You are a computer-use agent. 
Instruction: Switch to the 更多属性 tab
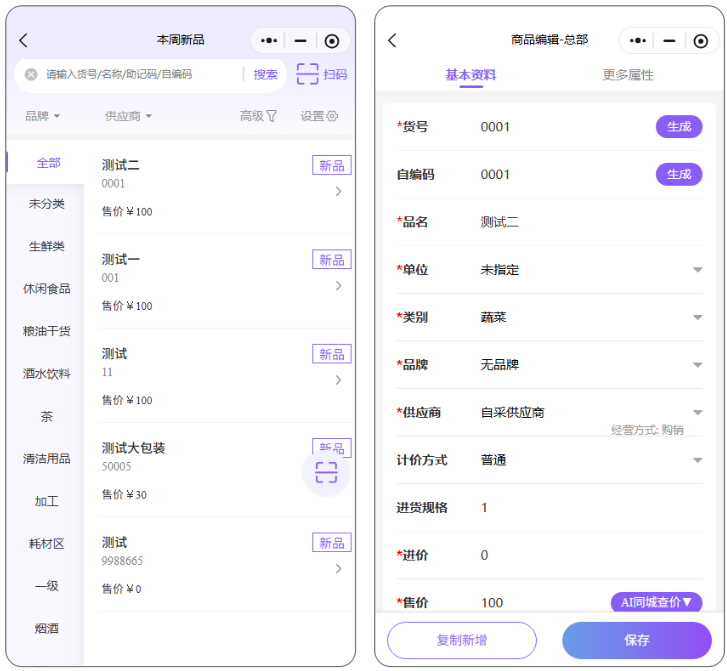[628, 75]
